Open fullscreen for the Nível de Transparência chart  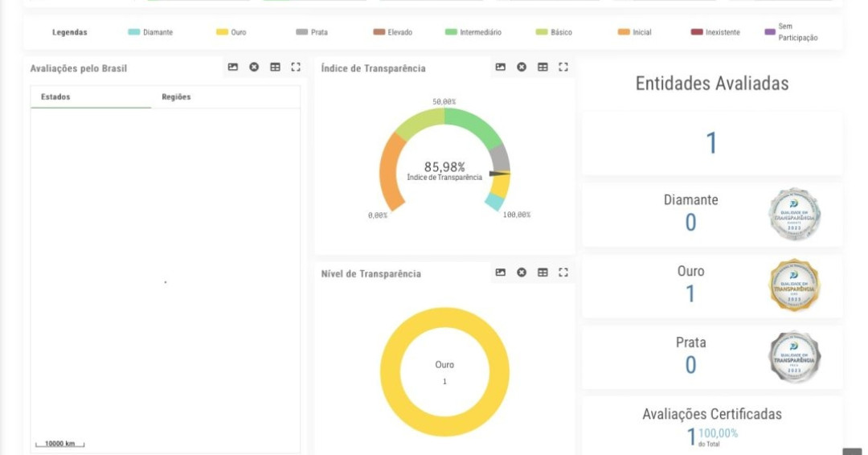(563, 273)
